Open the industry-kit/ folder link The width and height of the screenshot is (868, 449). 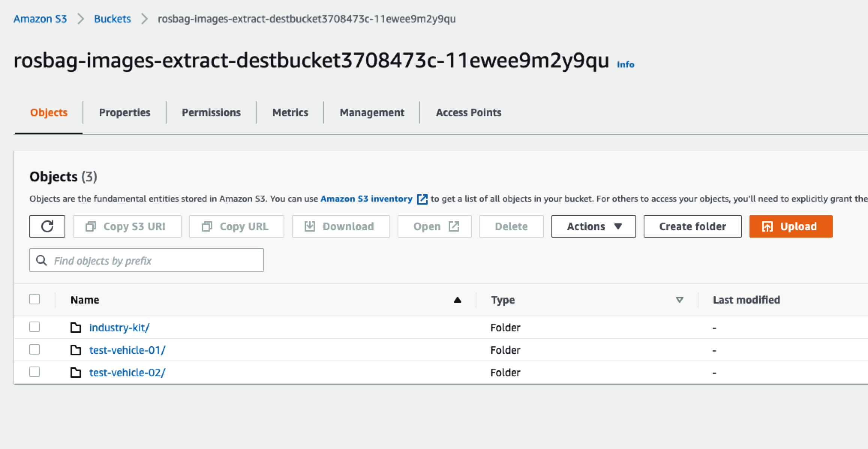pos(119,328)
